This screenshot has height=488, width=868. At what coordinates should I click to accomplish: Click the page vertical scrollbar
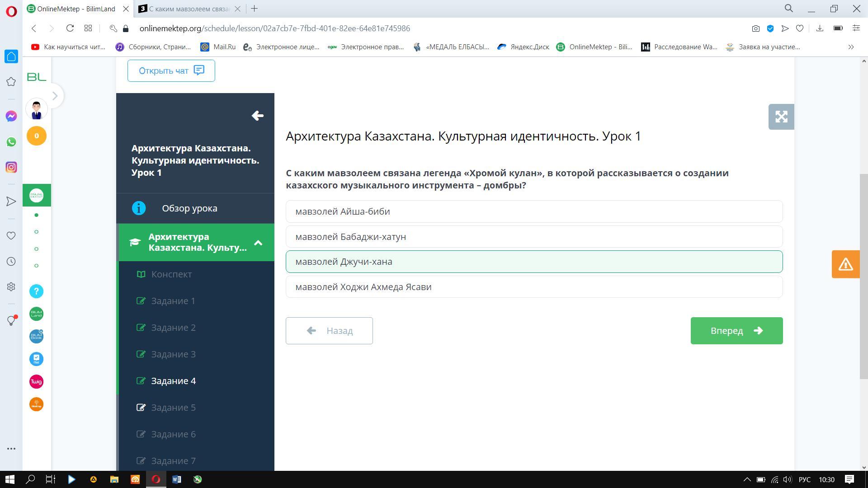[x=863, y=276]
